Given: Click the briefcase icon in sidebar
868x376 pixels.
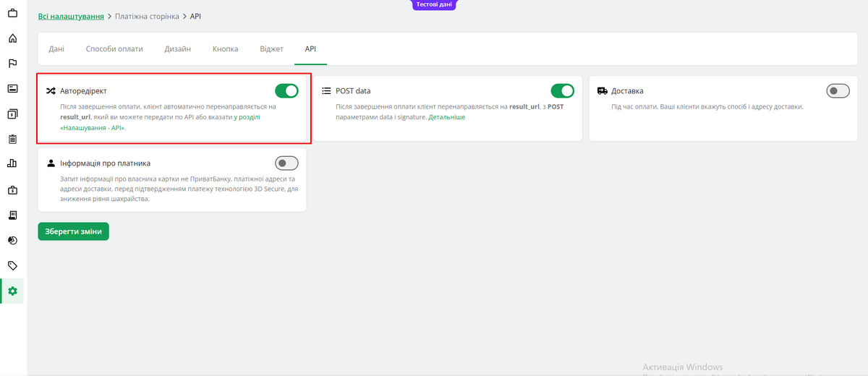Looking at the screenshot, I should coord(12,13).
